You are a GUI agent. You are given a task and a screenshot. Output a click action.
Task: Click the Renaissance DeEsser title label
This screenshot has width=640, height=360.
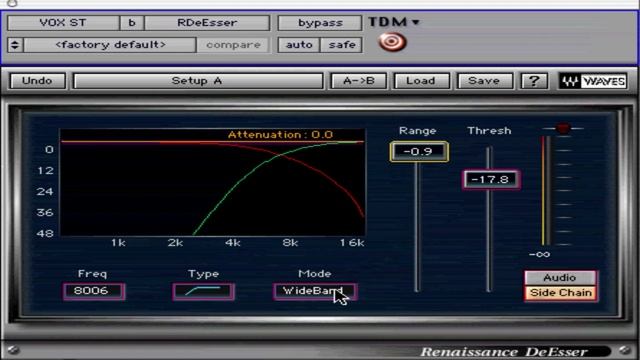click(x=504, y=352)
